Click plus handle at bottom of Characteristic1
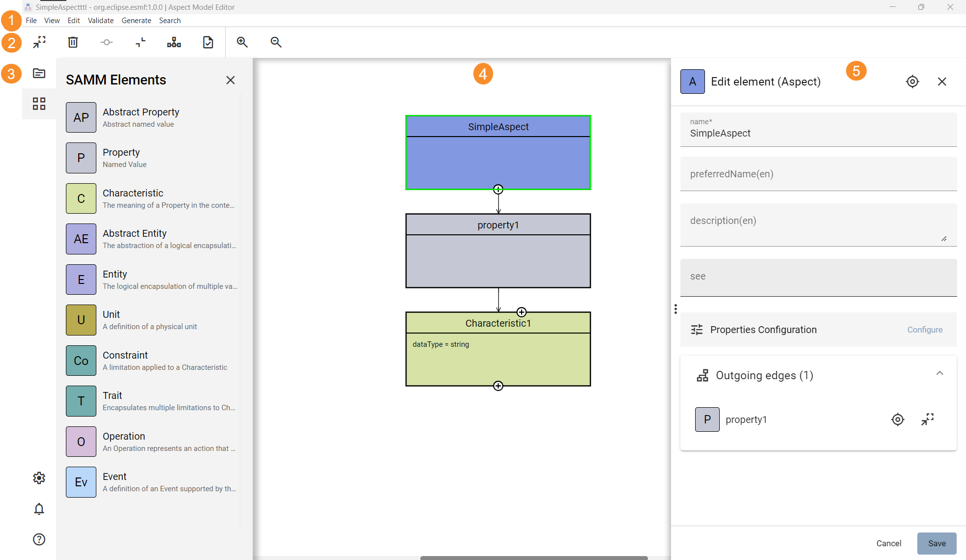 [x=498, y=386]
